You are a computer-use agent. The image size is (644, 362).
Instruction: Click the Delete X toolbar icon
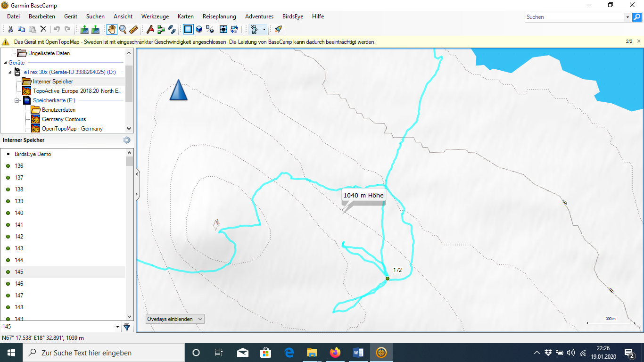pyautogui.click(x=43, y=29)
